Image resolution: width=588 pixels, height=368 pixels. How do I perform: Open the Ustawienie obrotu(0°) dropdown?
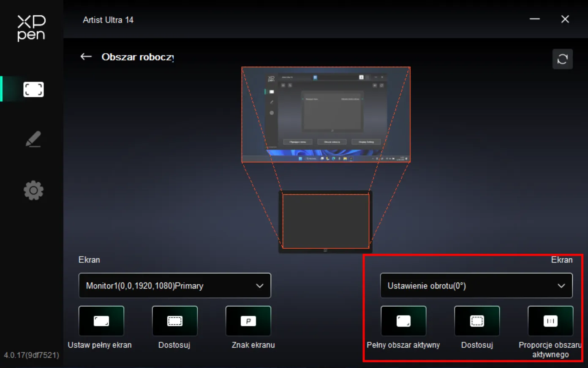tap(476, 286)
